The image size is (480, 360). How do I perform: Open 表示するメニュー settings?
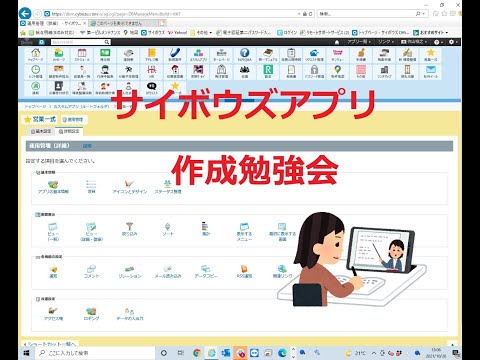(244, 232)
